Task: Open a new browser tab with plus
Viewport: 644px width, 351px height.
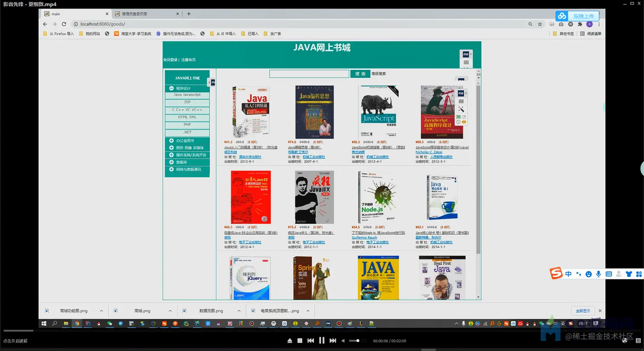Action: click(x=189, y=14)
